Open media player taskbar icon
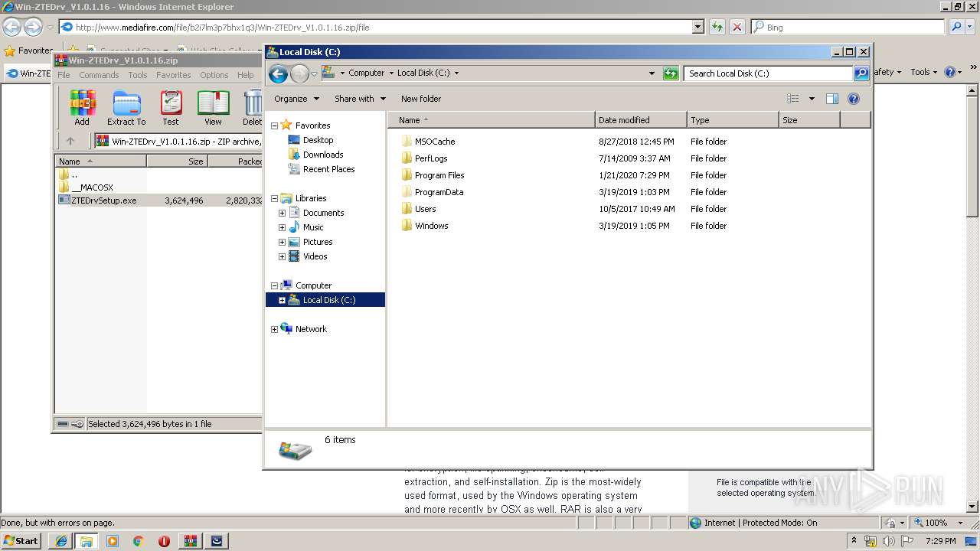This screenshot has width=980, height=551. click(113, 541)
